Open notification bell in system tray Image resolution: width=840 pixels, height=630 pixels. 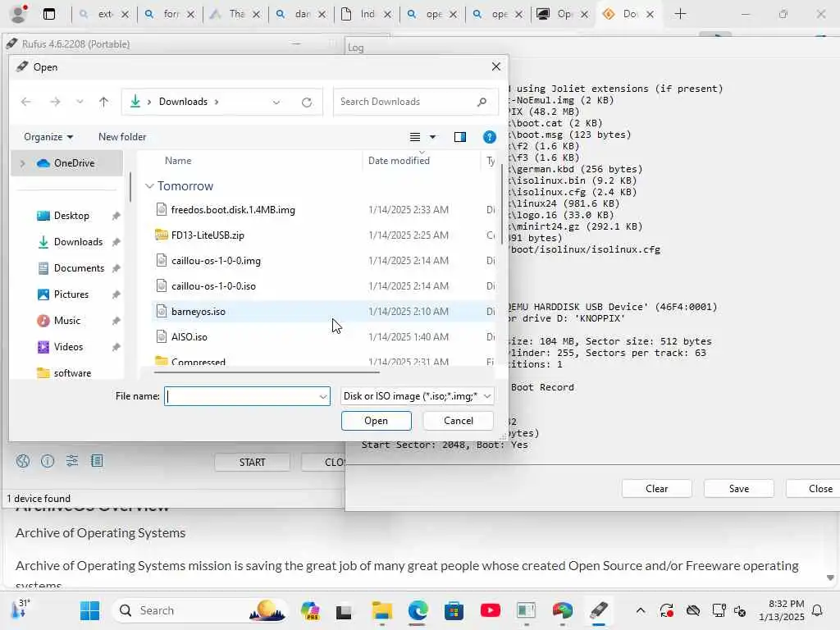coord(818,610)
